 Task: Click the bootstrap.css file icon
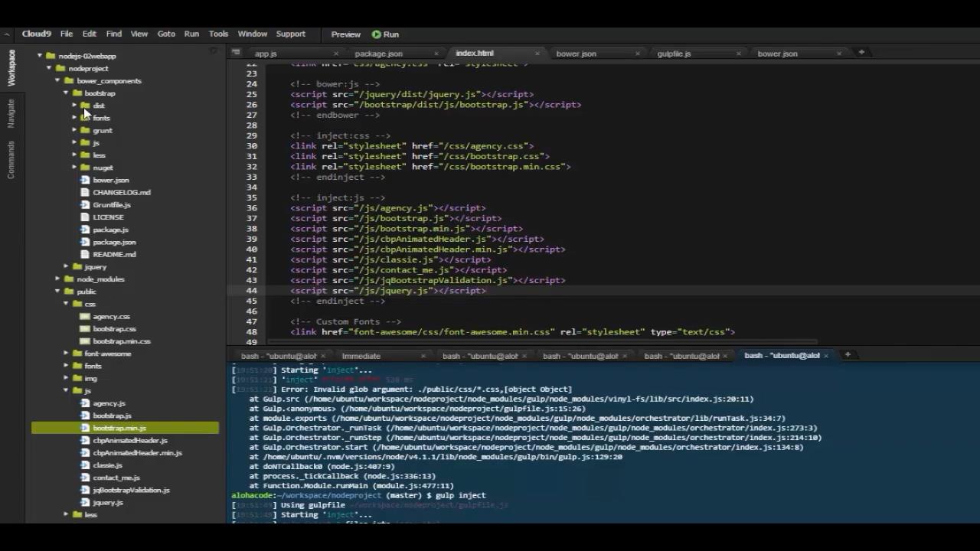point(86,328)
